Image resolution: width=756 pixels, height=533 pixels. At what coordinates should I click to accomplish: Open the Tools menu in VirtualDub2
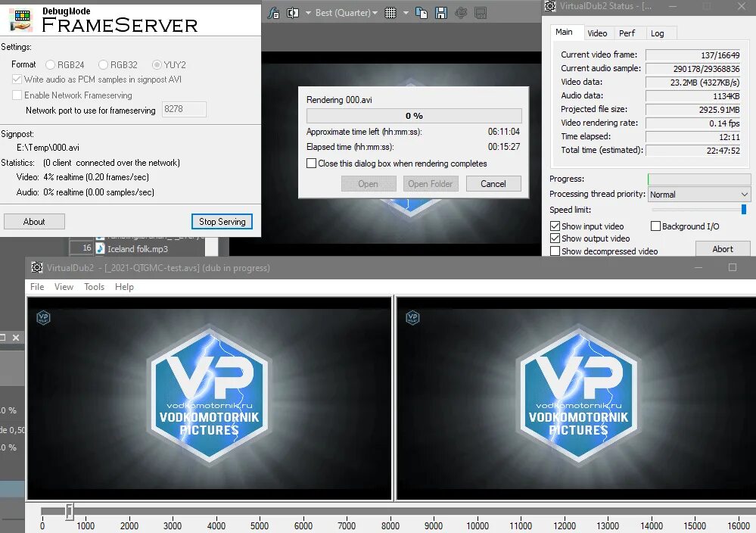click(94, 287)
